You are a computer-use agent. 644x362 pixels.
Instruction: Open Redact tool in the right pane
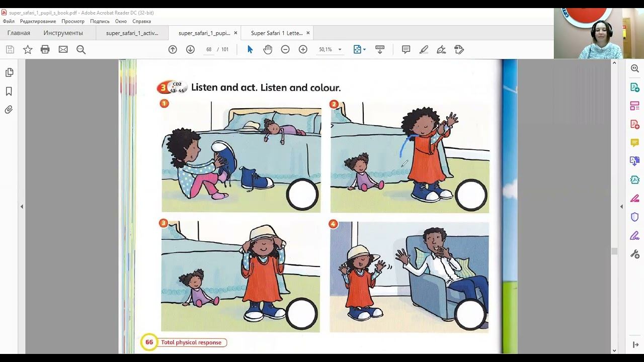tap(635, 198)
